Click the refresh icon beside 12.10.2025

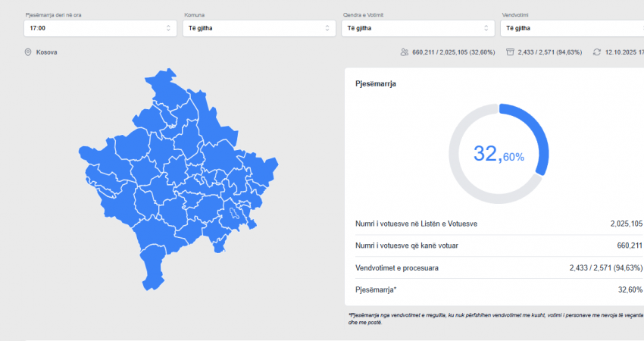[x=597, y=52]
